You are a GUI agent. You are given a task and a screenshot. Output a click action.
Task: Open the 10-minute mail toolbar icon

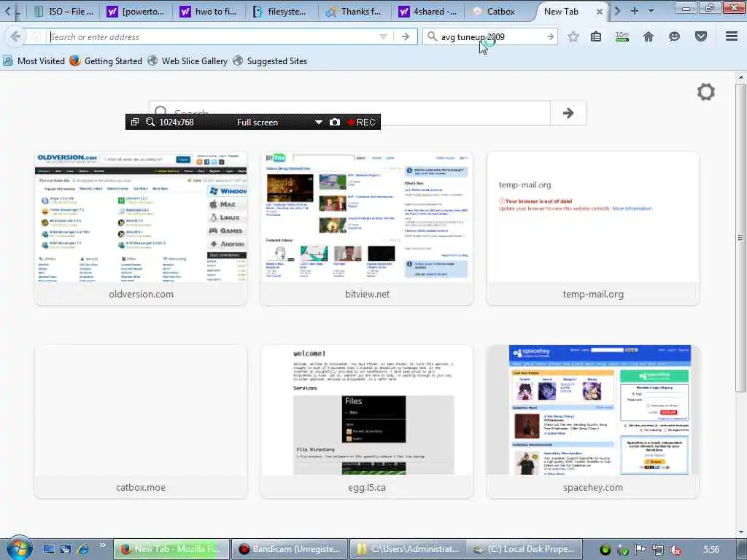coord(622,36)
